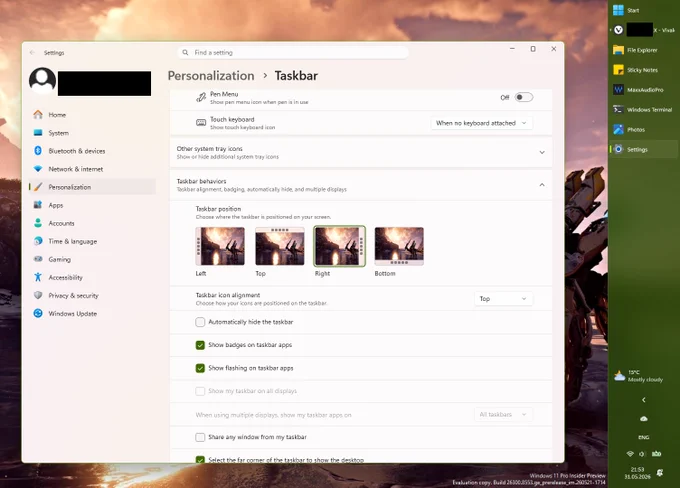Choose the Top taskbar position thumbnail

pyautogui.click(x=280, y=246)
